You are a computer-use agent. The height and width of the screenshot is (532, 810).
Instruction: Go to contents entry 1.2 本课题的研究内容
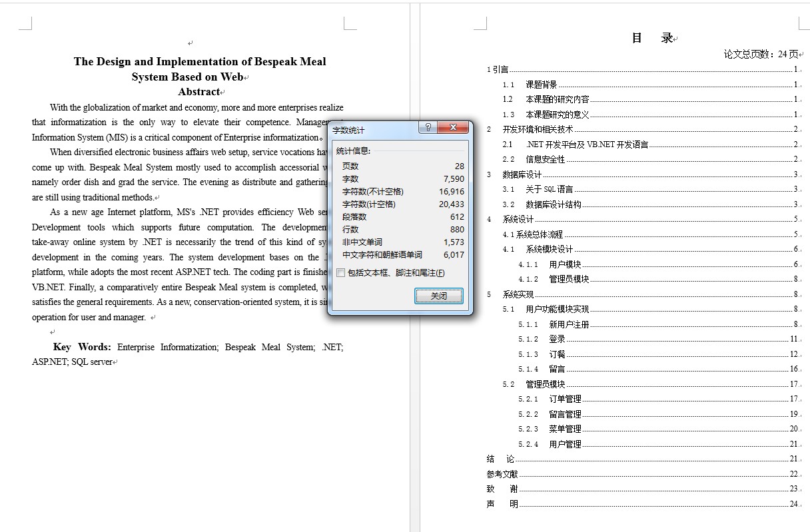pyautogui.click(x=650, y=99)
